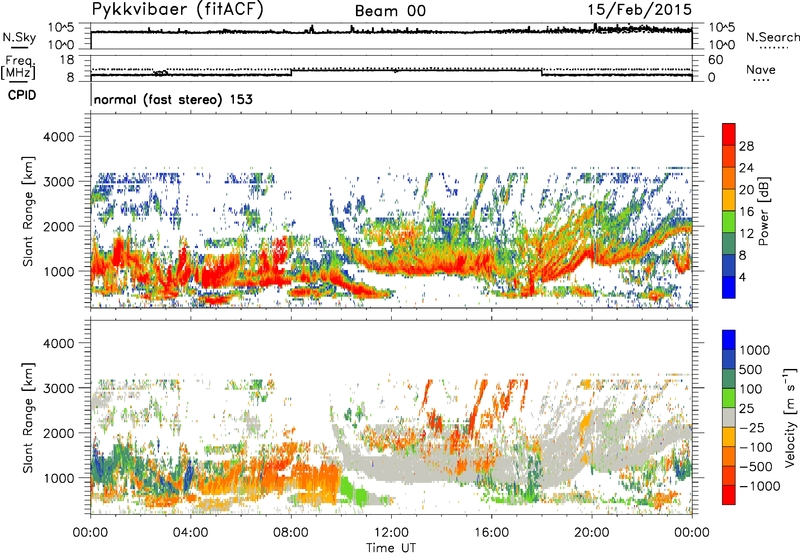Click the -500 label on Velocity color bar

tap(756, 467)
